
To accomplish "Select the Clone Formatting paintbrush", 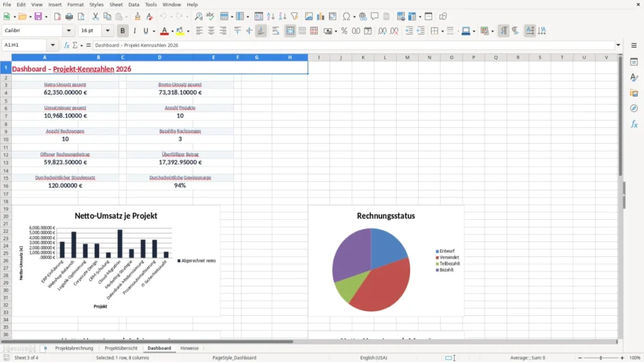I will [x=138, y=16].
